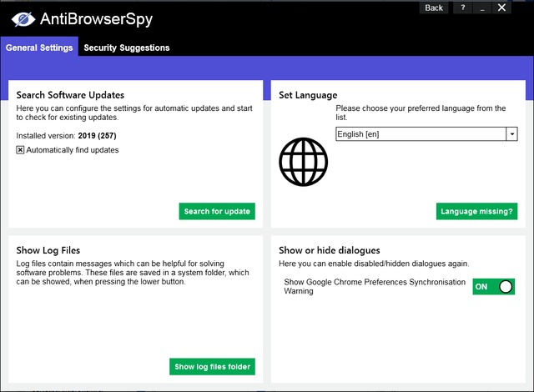The image size is (534, 392).
Task: Open the Show log files folder button
Action: [212, 366]
